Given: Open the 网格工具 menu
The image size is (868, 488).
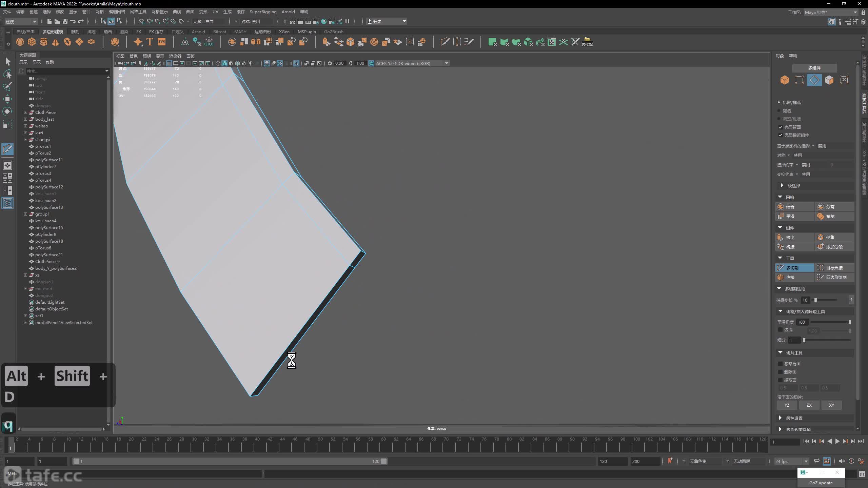Looking at the screenshot, I should tap(138, 12).
